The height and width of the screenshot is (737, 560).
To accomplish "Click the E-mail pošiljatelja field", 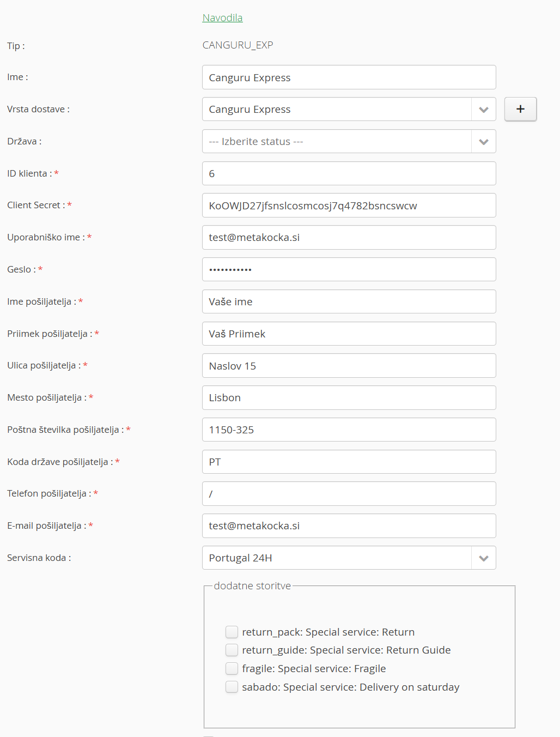I will (x=349, y=526).
